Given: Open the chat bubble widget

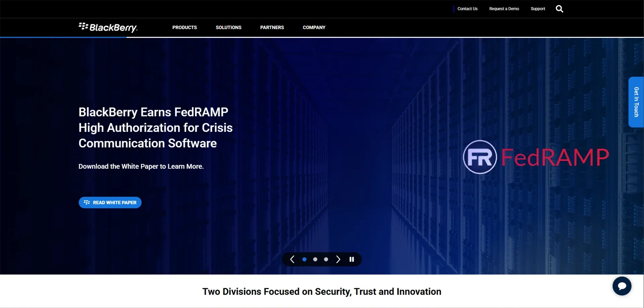Looking at the screenshot, I should click(x=622, y=286).
